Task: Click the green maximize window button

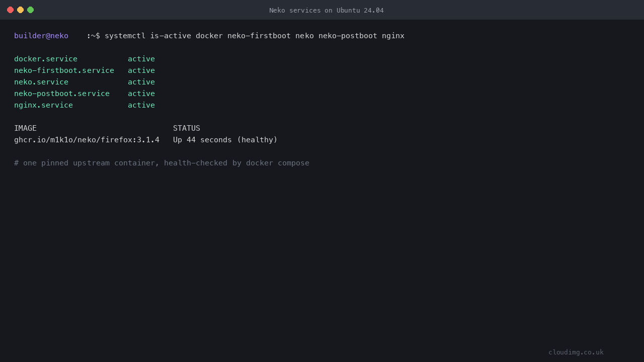Action: tap(30, 10)
